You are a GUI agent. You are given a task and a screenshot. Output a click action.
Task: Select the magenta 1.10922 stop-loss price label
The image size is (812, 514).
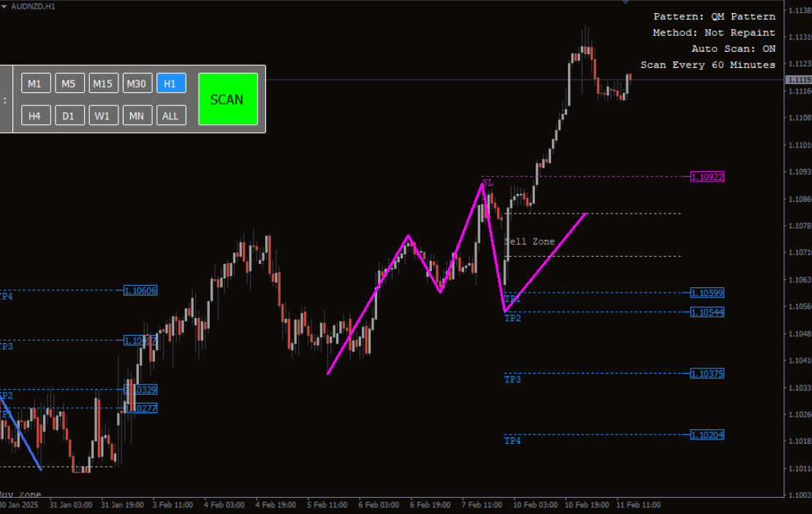click(x=707, y=177)
